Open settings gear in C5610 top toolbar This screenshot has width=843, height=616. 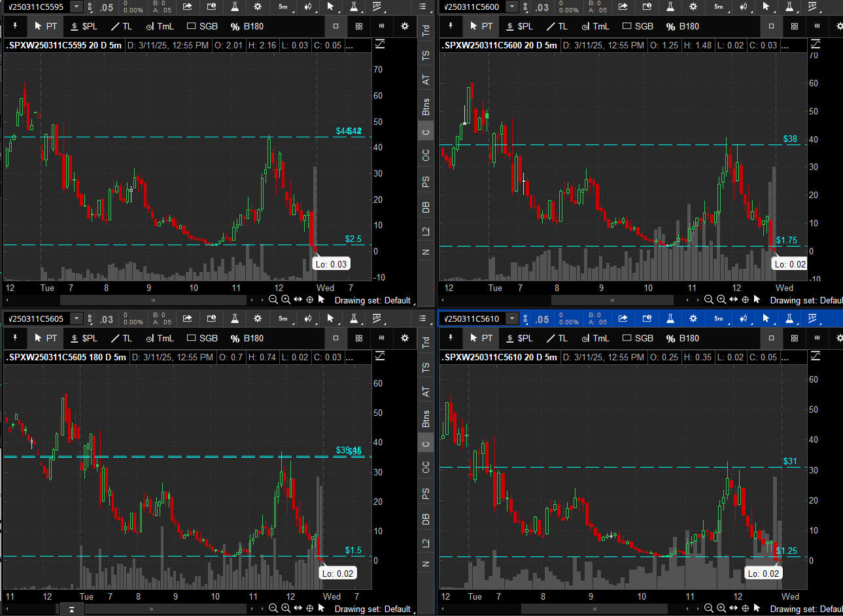pos(693,318)
